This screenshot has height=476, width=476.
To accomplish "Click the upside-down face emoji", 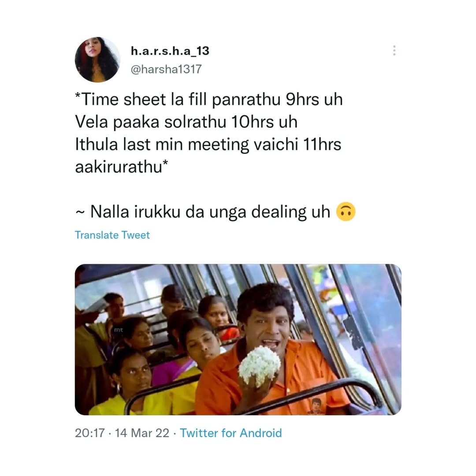I will [346, 212].
